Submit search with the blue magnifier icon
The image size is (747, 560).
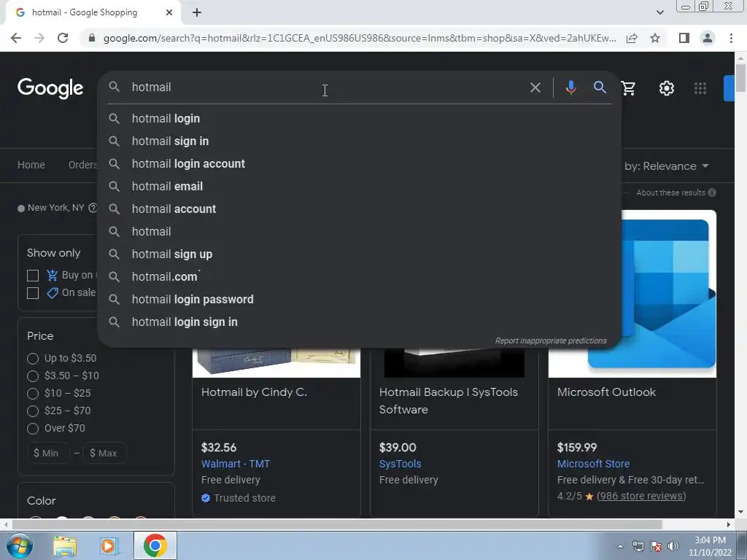point(600,87)
